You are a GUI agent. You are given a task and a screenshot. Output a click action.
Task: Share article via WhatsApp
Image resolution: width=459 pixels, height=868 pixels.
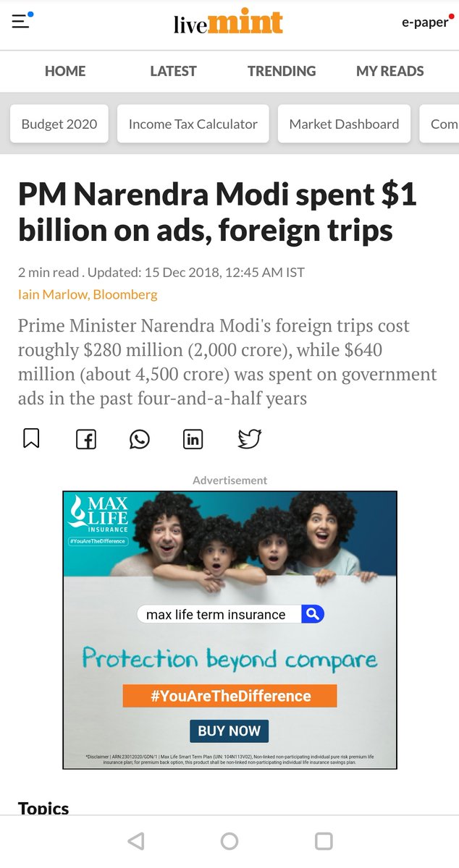tap(139, 439)
